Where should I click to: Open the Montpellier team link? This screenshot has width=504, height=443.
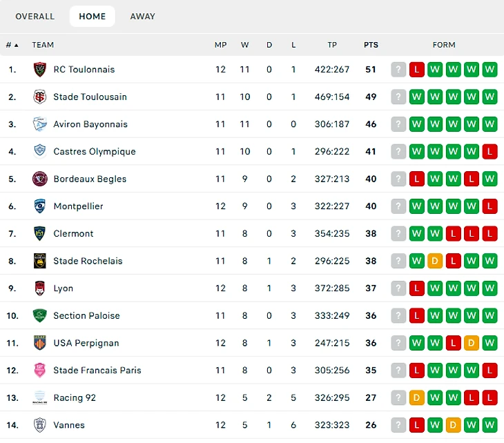(x=79, y=206)
